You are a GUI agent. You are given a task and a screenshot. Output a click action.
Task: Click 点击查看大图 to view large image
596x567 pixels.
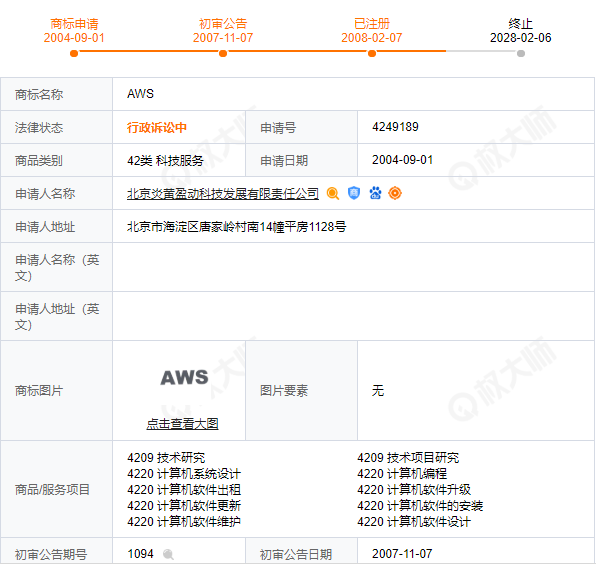182,424
